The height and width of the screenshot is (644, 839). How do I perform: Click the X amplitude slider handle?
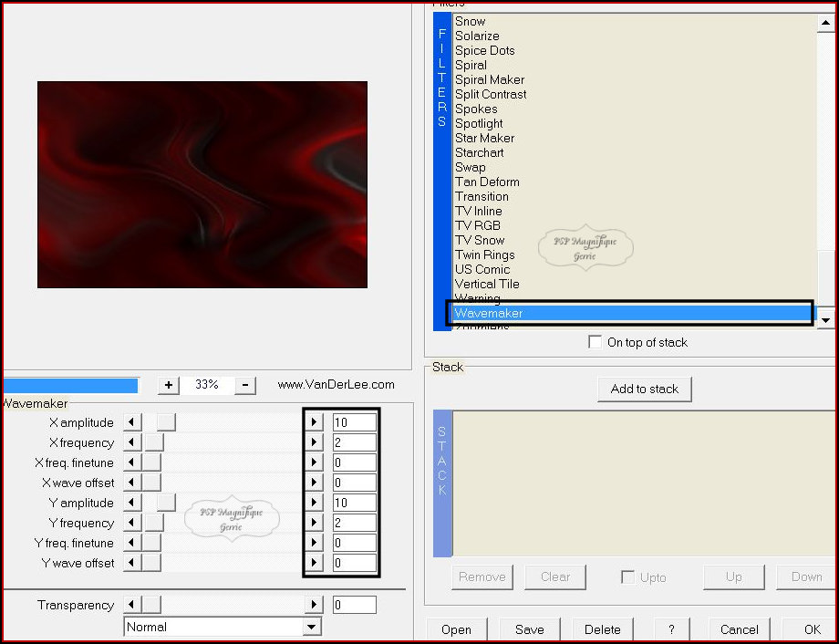point(165,422)
